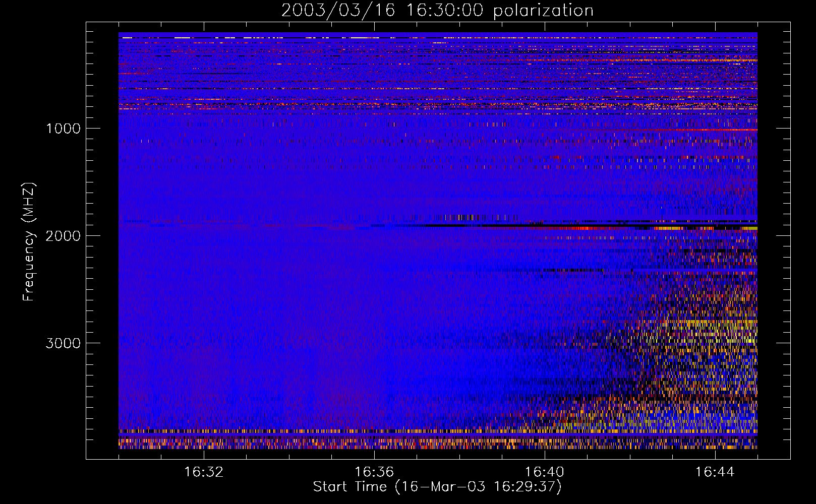Screen dimensions: 816x504
Task: Click the 1000 frequency tick label
Action: click(x=63, y=129)
